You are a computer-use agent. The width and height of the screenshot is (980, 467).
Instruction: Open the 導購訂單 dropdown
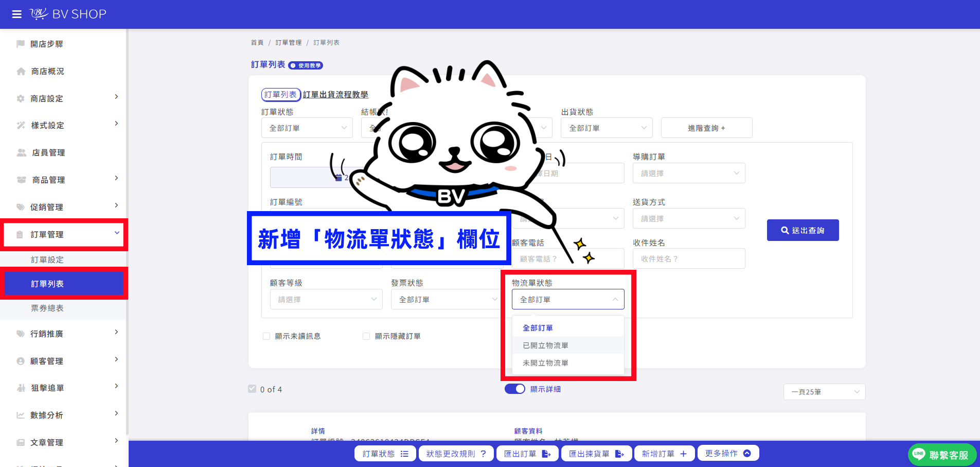[x=689, y=173]
